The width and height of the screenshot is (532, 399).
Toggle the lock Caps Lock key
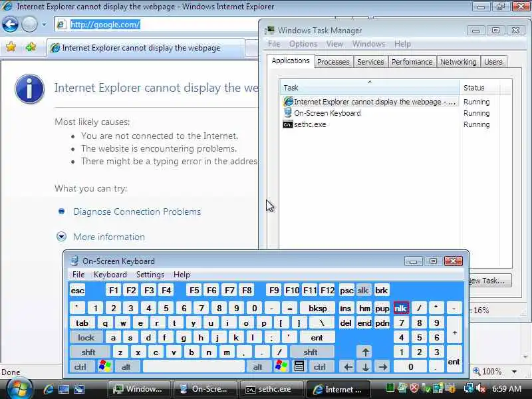pyautogui.click(x=86, y=338)
